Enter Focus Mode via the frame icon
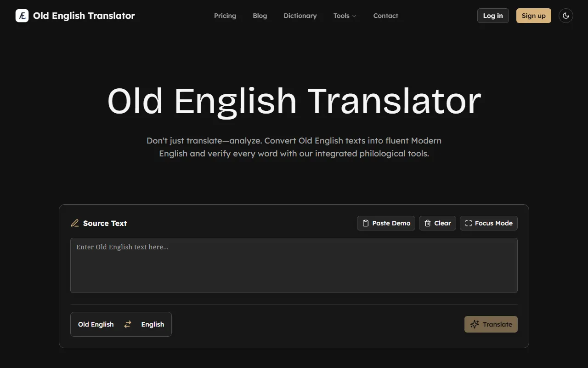This screenshot has width=588, height=368. (x=469, y=223)
